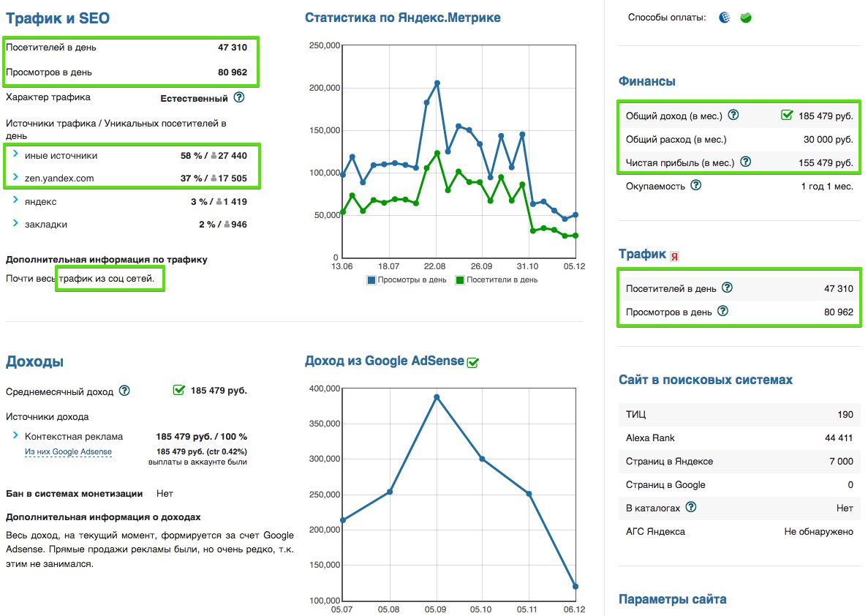
Task: Click the Бан в системах монетизации label
Action: coord(74,494)
